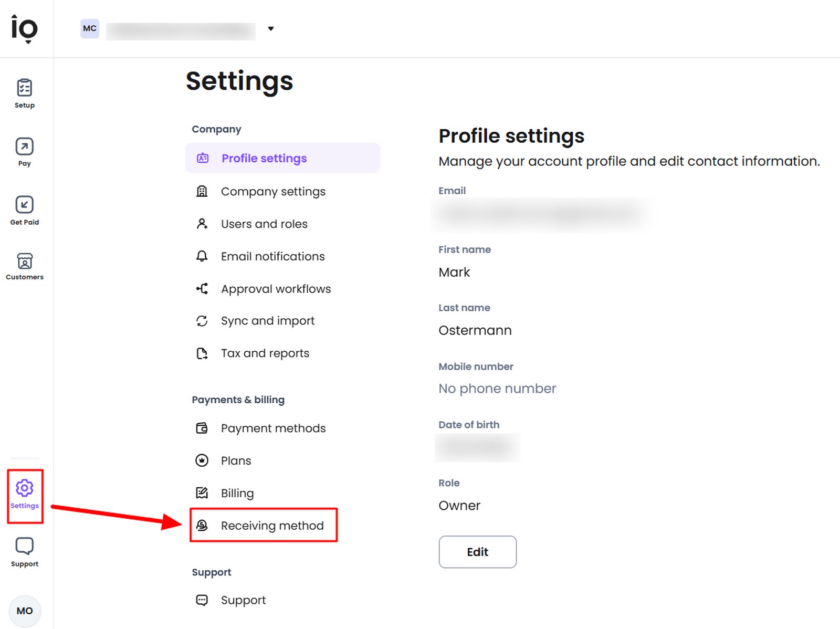Click the MC company badge
Image resolution: width=840 pixels, height=629 pixels.
[90, 28]
